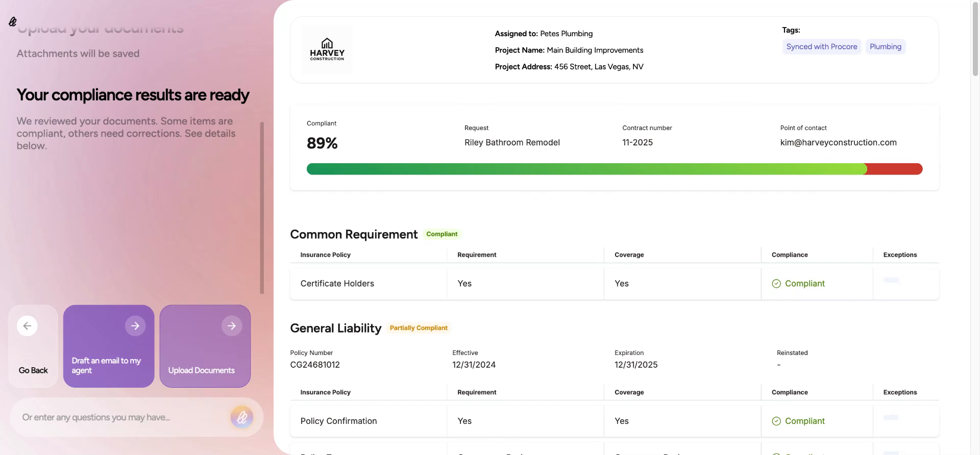Click the red portion of the progress bar
Image resolution: width=980 pixels, height=455 pixels.
[x=895, y=169]
